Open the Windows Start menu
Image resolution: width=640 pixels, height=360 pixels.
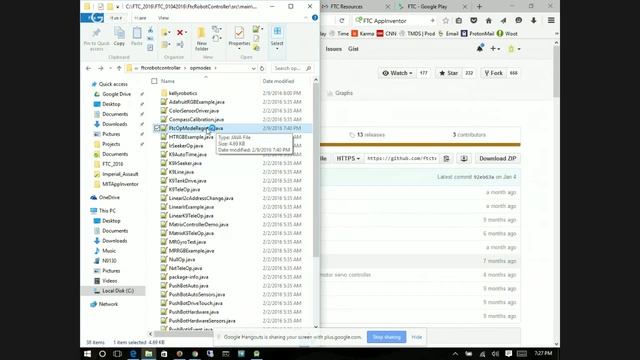pos(87,353)
